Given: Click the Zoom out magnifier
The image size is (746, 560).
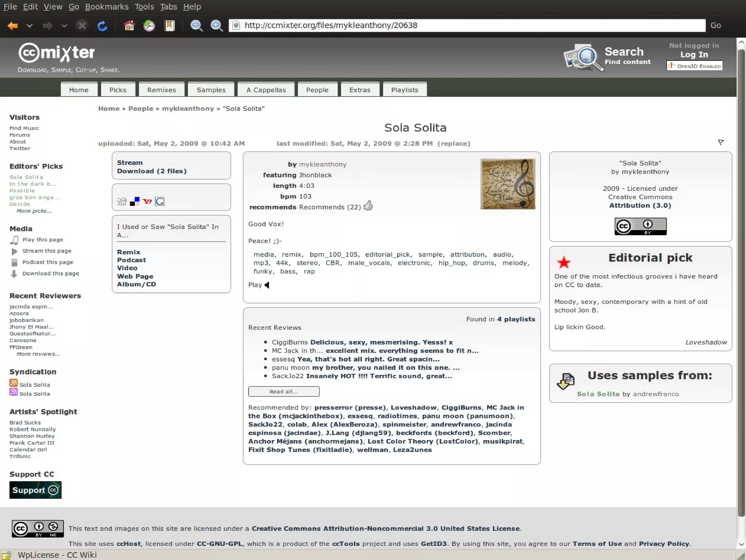Looking at the screenshot, I should click(196, 26).
